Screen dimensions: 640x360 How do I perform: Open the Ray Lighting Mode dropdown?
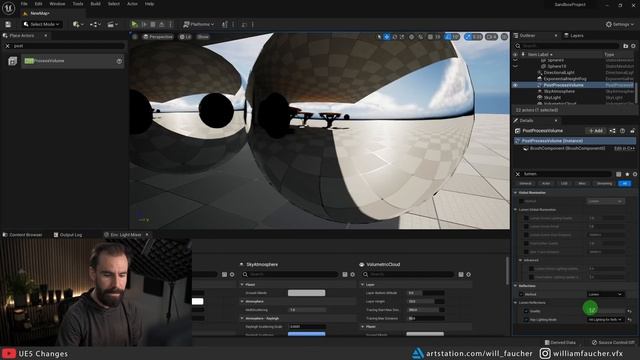point(606,320)
